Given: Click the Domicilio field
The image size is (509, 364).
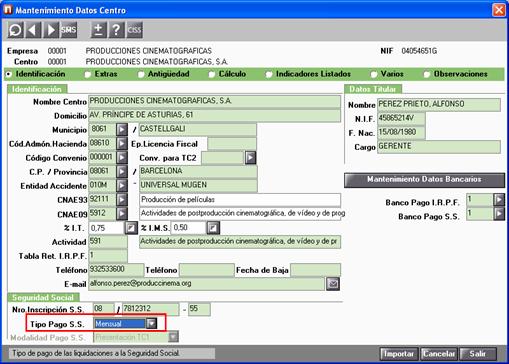Looking at the screenshot, I should tap(214, 115).
